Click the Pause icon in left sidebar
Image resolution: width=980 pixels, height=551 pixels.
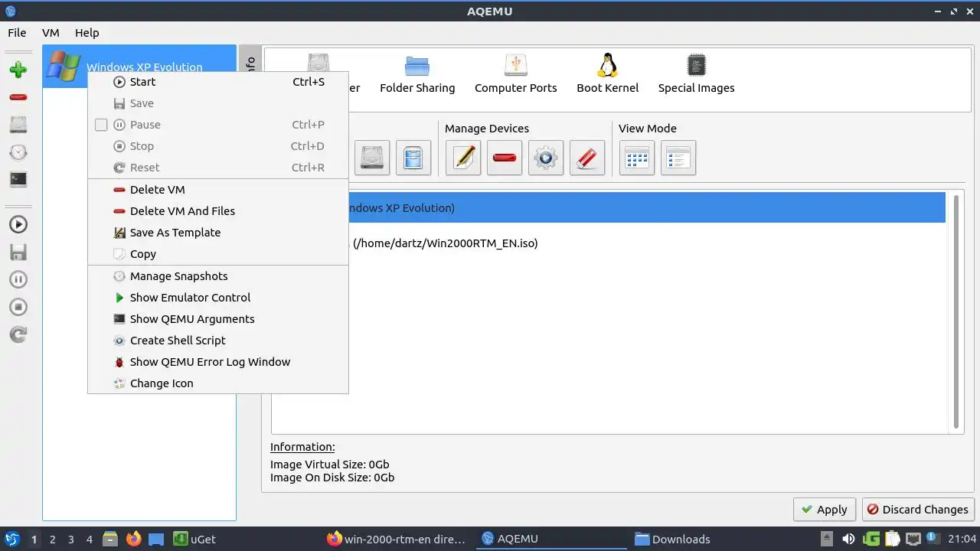pyautogui.click(x=18, y=279)
